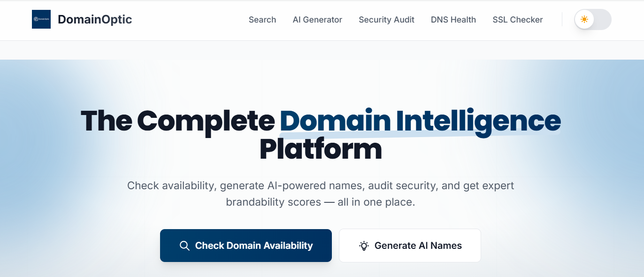
Task: Navigate to Security Audit
Action: (x=386, y=20)
